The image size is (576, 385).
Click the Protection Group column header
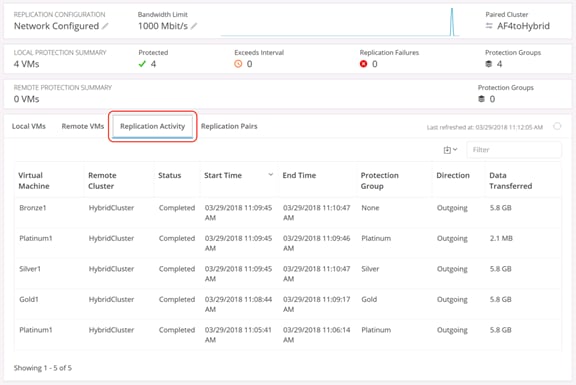[379, 180]
